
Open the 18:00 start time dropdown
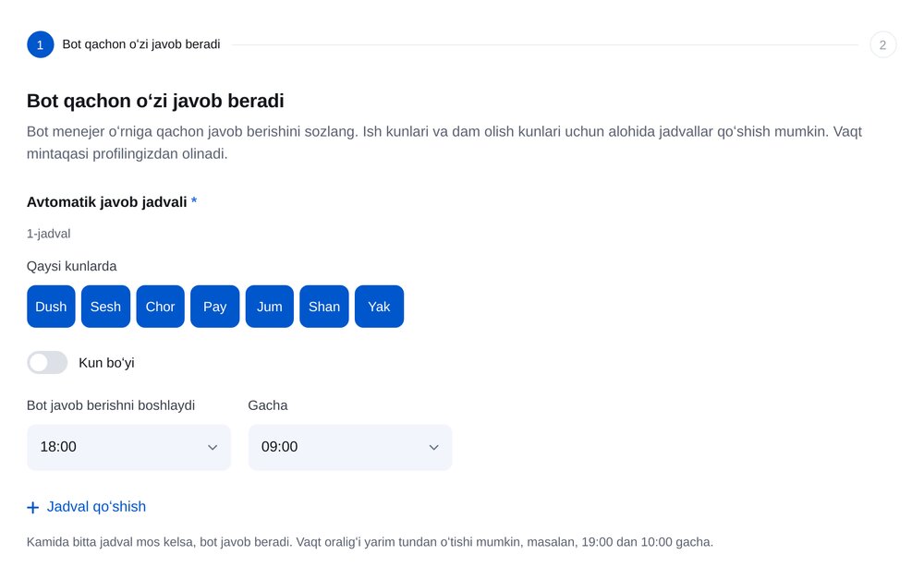coord(128,447)
